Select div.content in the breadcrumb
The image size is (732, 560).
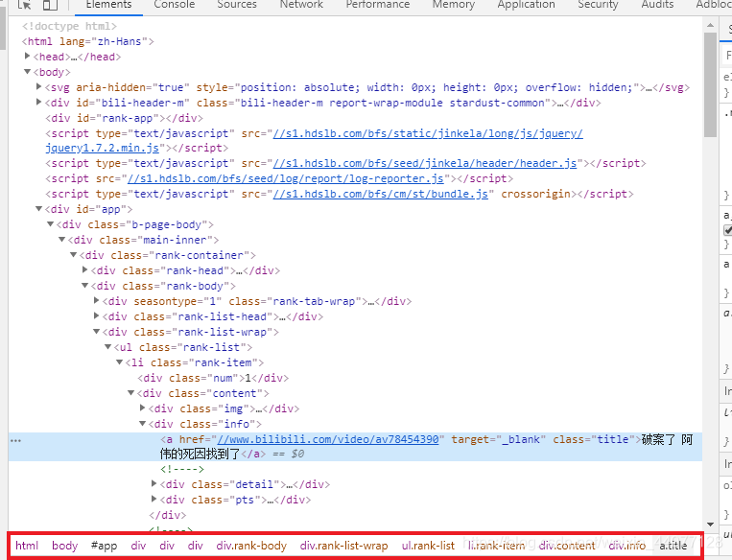[567, 546]
